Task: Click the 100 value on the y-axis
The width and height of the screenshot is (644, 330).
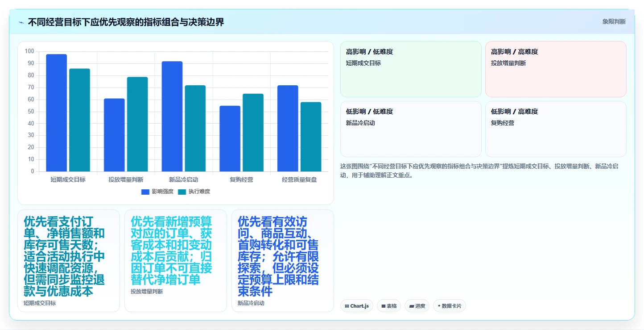Action: pos(29,51)
